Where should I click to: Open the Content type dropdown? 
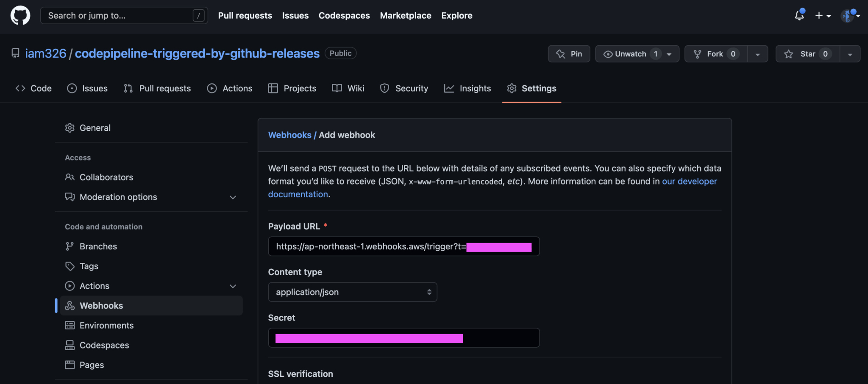(x=352, y=292)
